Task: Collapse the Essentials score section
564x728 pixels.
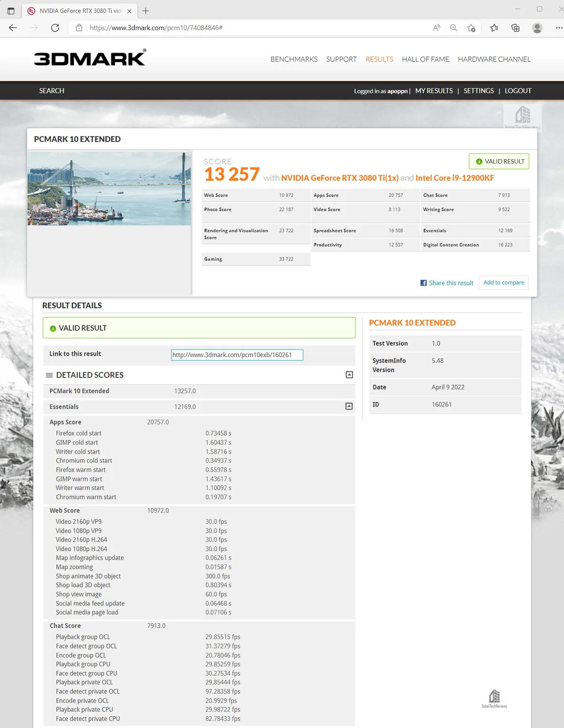Action: coord(349,406)
